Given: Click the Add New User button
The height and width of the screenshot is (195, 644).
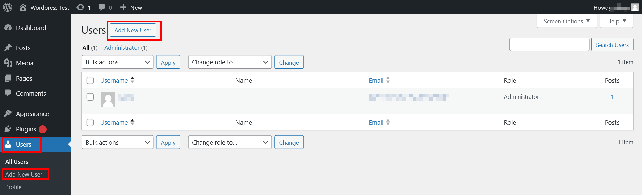Looking at the screenshot, I should point(133,30).
